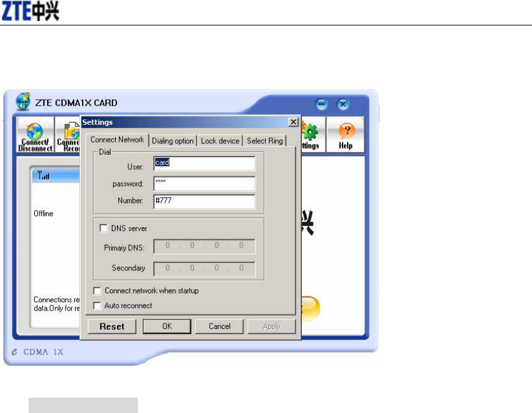
Task: Switch to the Dialing option tab
Action: pos(173,141)
